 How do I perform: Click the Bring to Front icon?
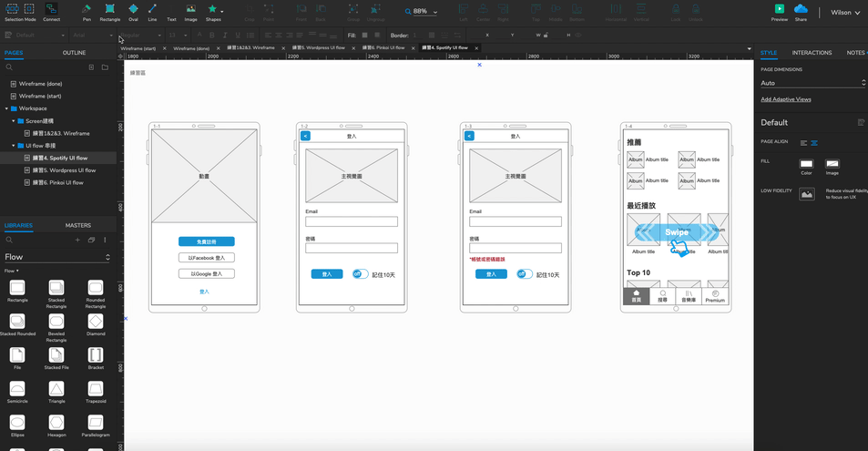(x=301, y=9)
